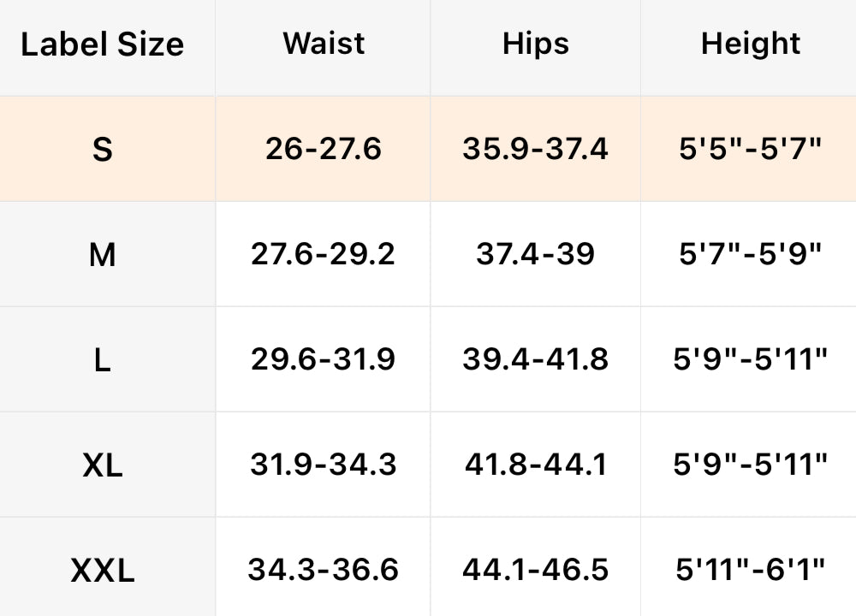This screenshot has height=616, width=856.
Task: Select the M size row label
Action: (x=102, y=254)
